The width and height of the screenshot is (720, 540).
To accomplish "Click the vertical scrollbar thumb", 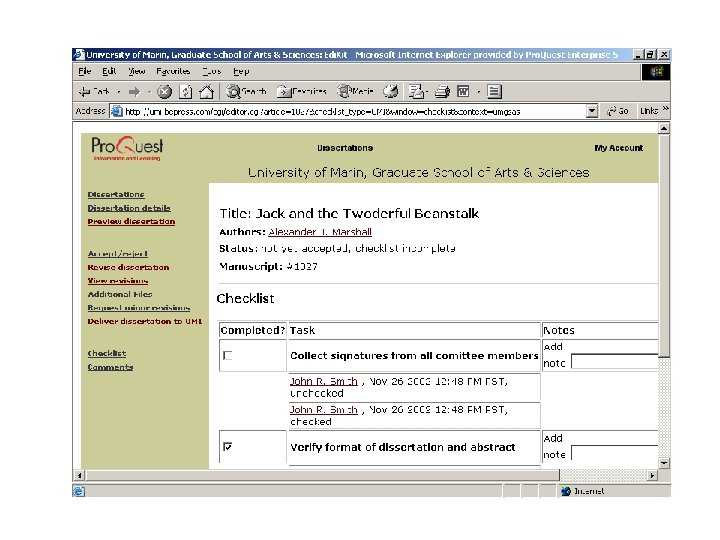I will (664, 246).
